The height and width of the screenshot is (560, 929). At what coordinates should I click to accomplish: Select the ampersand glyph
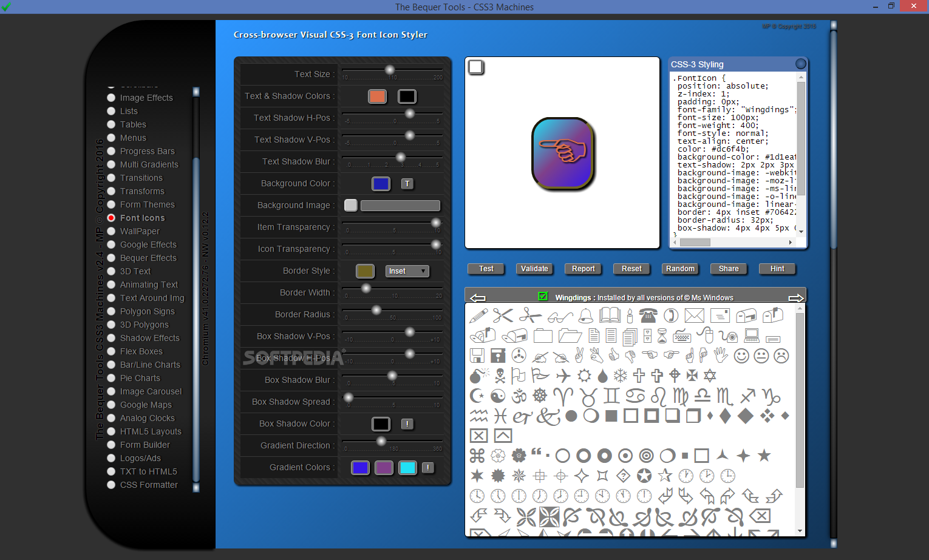click(548, 416)
